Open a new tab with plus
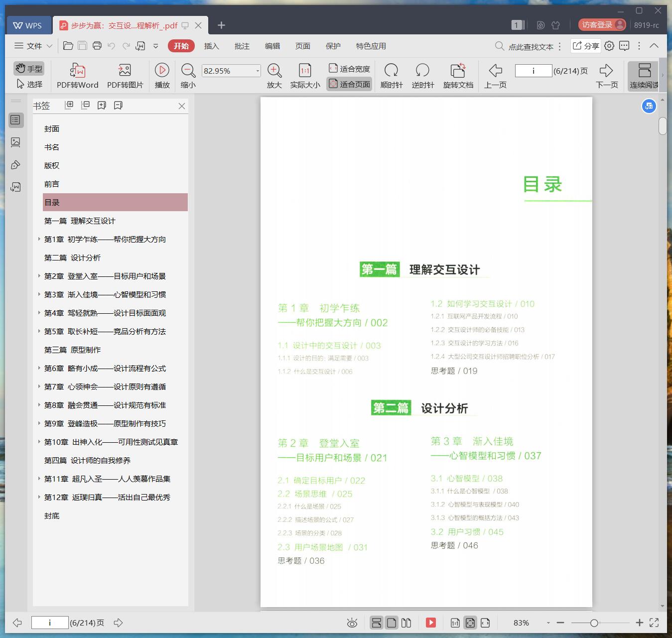 point(222,25)
